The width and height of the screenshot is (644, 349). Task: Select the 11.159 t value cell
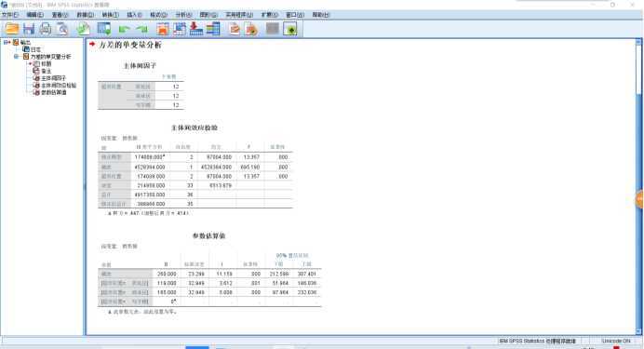[x=224, y=274]
